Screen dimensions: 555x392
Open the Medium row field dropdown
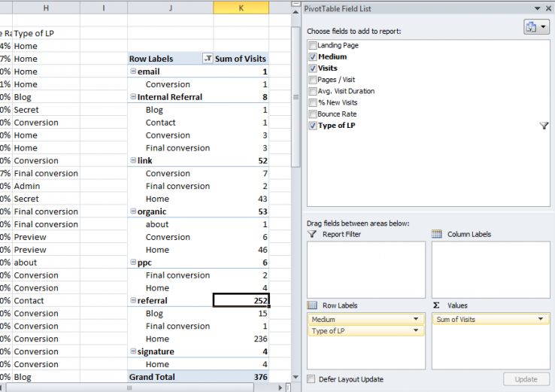click(415, 320)
